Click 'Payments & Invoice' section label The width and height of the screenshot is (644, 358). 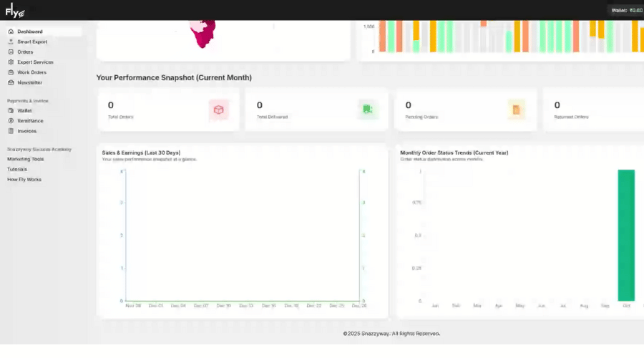(27, 101)
